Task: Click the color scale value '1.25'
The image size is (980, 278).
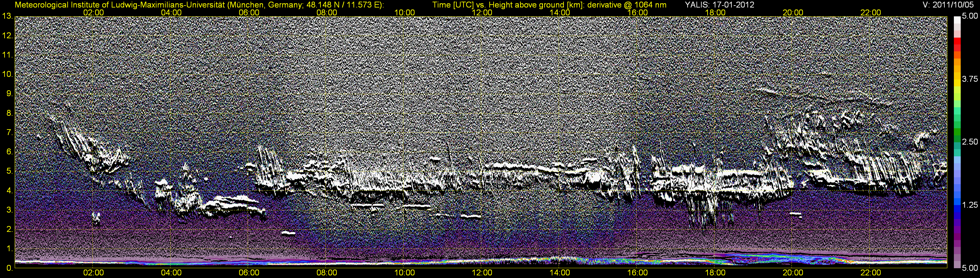Action: tap(970, 205)
